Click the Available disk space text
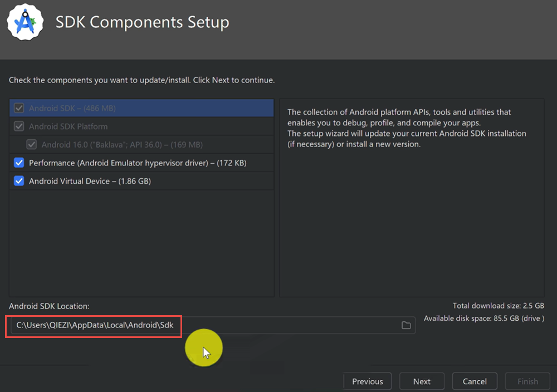Image resolution: width=557 pixels, height=392 pixels. coord(483,318)
